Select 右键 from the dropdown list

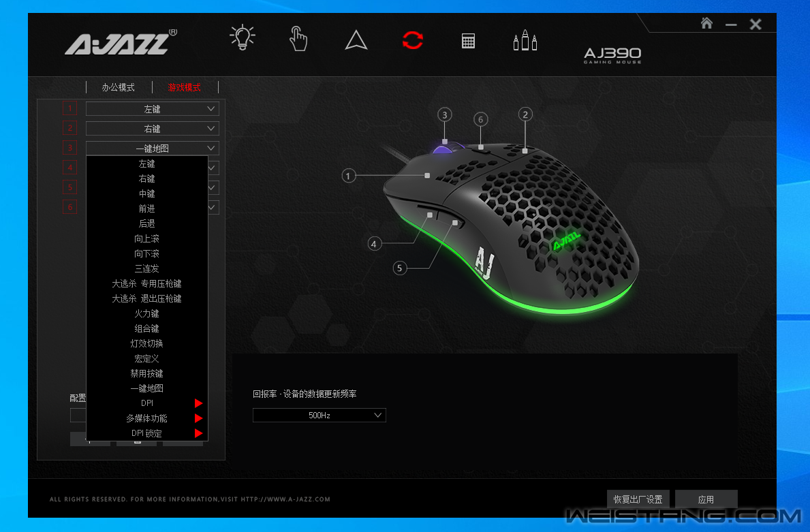146,178
